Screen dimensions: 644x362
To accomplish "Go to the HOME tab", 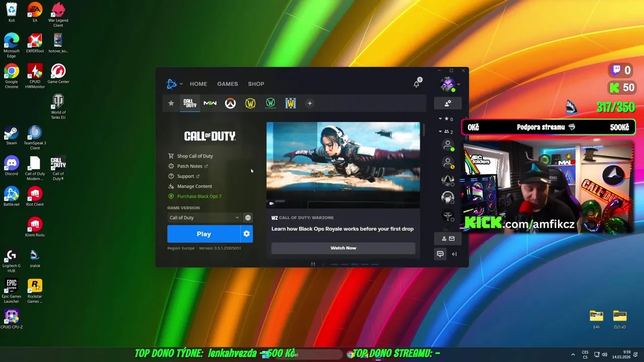I will click(x=198, y=84).
